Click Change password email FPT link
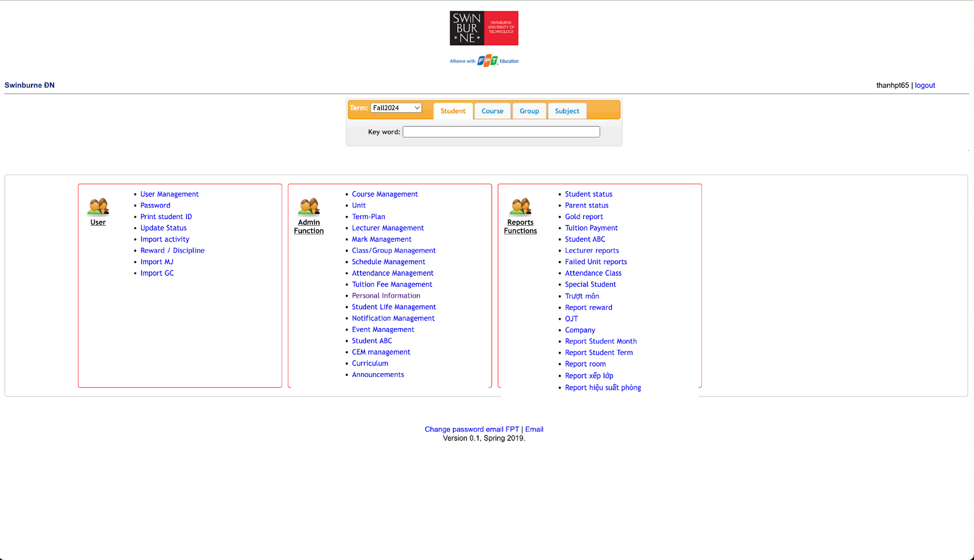974x560 pixels. point(472,429)
